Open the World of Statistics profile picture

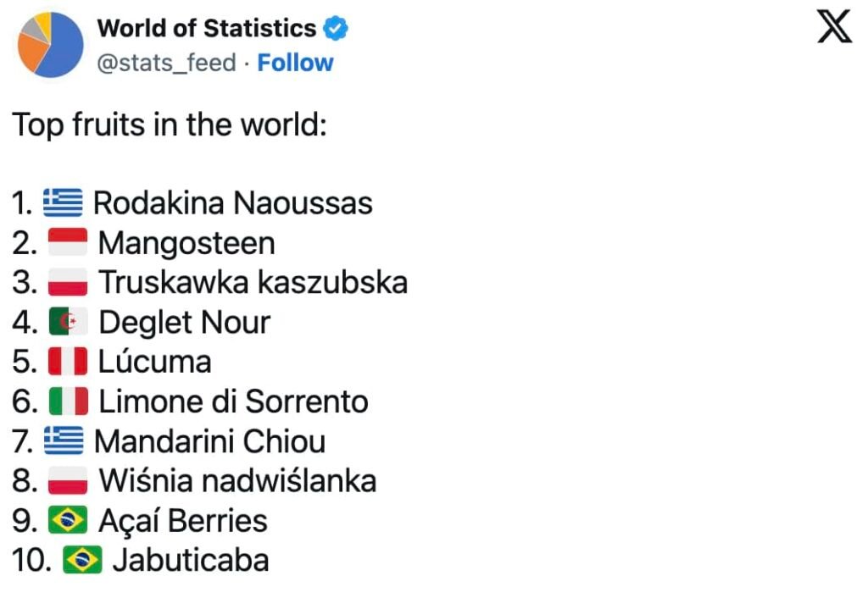50,44
